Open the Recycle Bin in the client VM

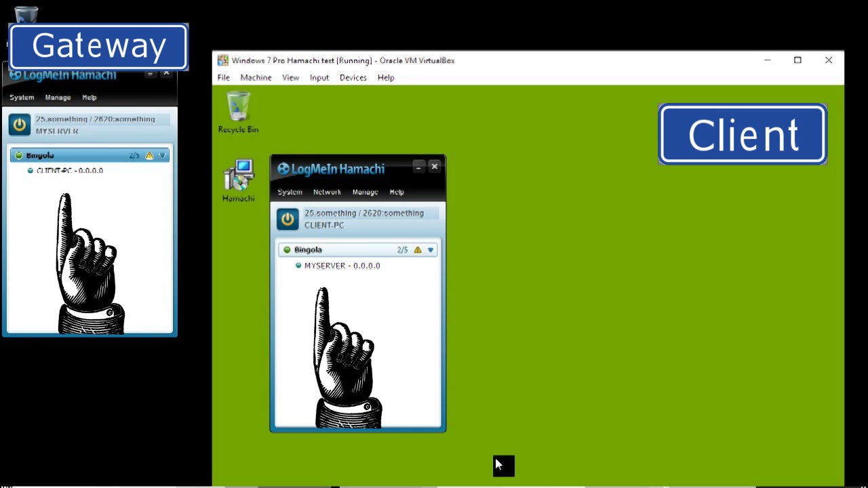coord(238,113)
